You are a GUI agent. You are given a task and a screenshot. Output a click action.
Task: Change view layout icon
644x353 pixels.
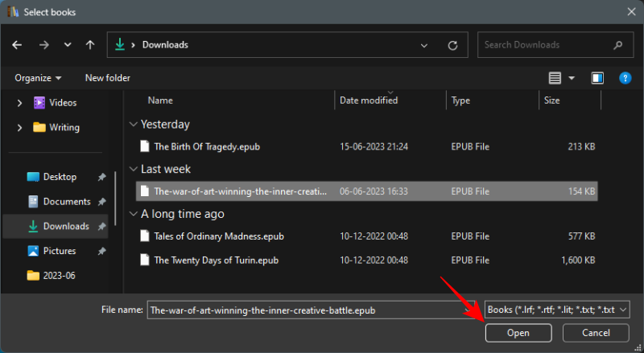coord(555,78)
